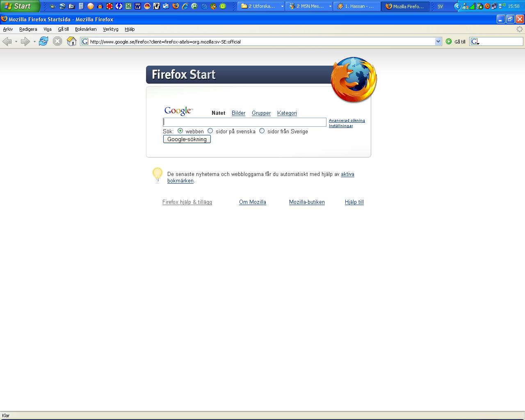Click the Forward arrow in Firefox toolbar
525x420 pixels.
point(25,41)
